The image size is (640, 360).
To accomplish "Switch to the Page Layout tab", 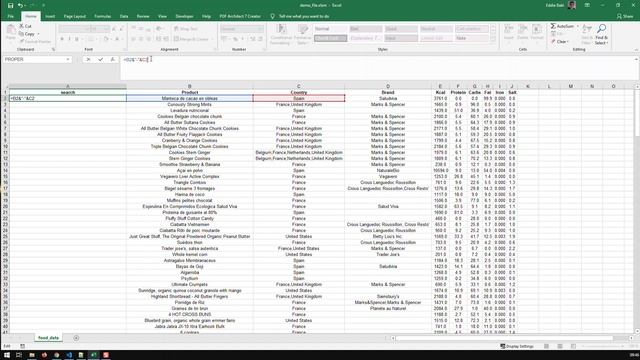I will (x=75, y=16).
